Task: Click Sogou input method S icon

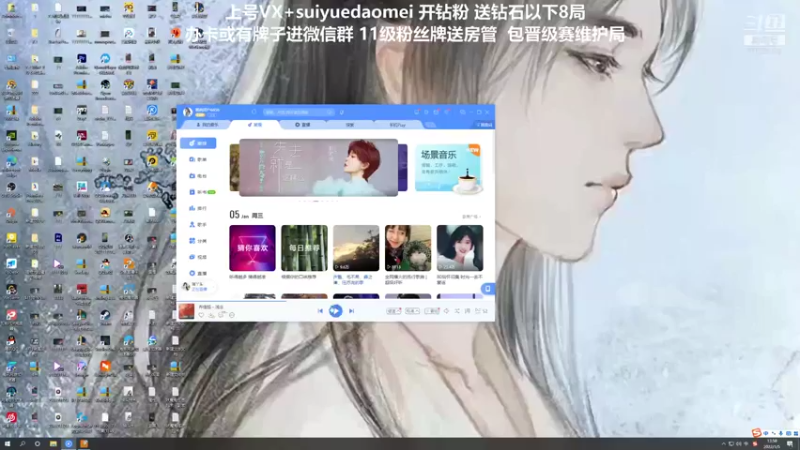Action: [756, 433]
